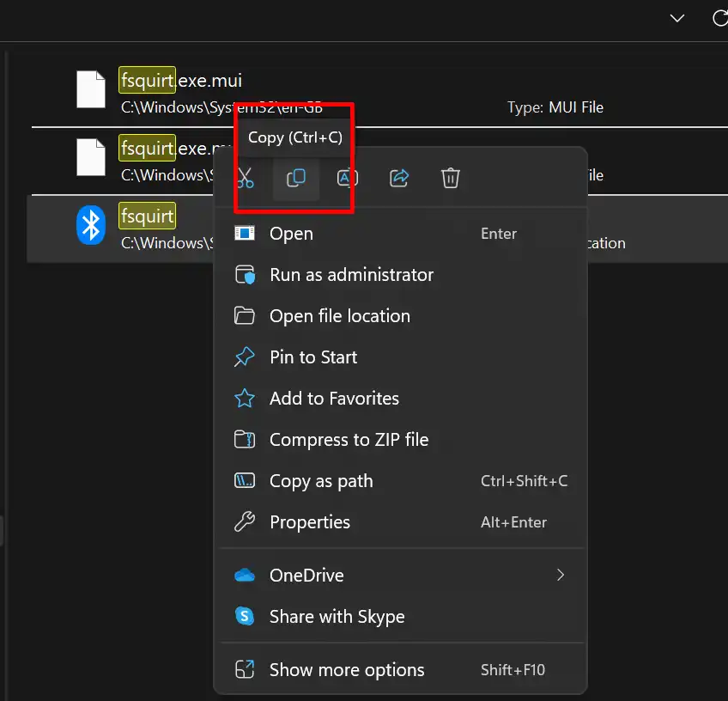The image size is (728, 701).
Task: Click the second fsquirt.exe.mui file icon
Action: (x=91, y=157)
